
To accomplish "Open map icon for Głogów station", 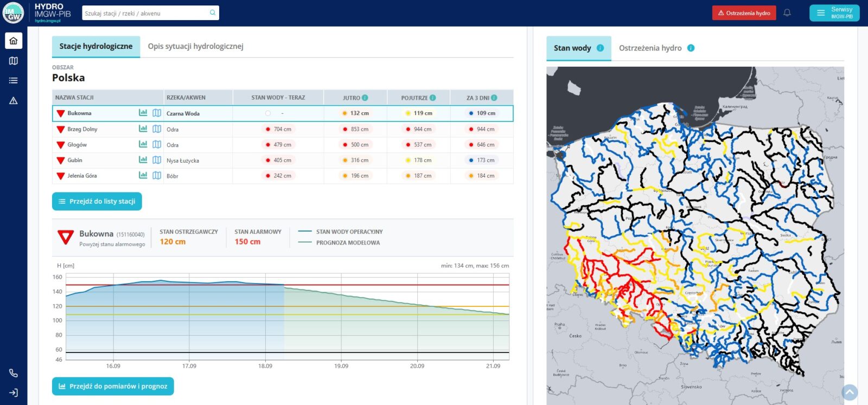I will (157, 145).
